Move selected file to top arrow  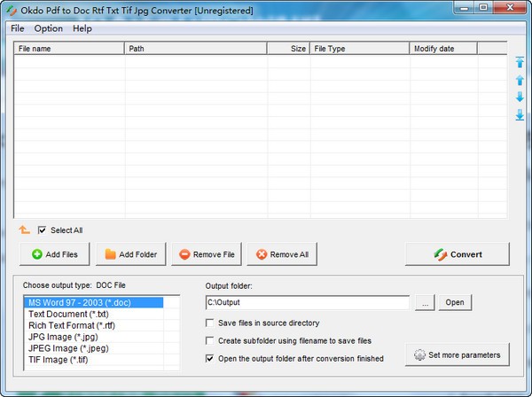[x=520, y=62]
